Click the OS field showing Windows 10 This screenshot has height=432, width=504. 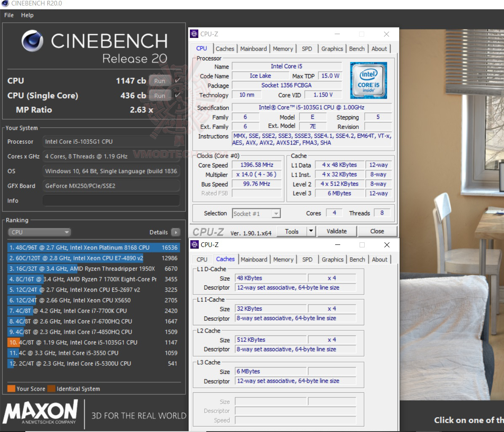pyautogui.click(x=111, y=171)
